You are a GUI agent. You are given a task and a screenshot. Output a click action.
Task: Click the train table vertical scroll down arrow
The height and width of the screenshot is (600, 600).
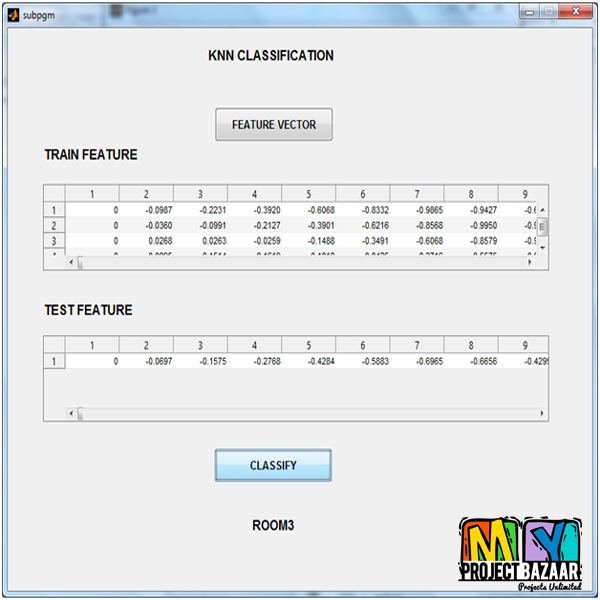coord(543,251)
